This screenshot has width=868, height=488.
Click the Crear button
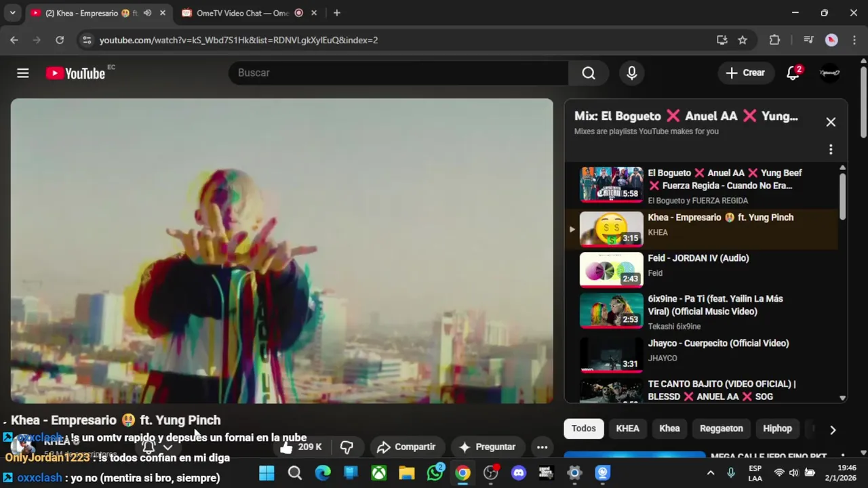click(745, 73)
